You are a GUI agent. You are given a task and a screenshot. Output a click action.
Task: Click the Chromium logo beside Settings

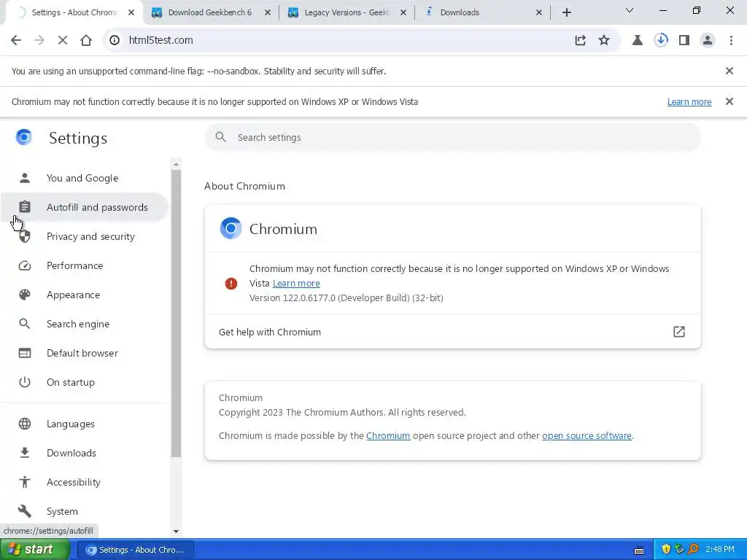pos(24,137)
